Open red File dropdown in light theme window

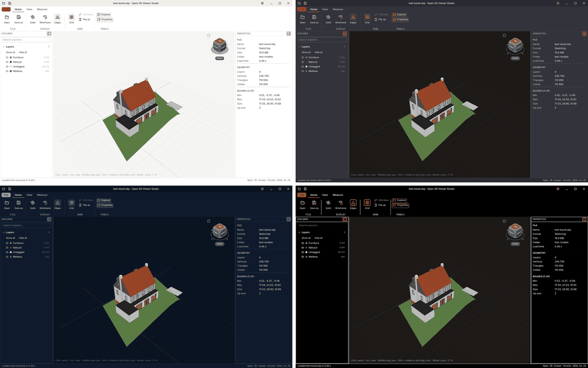[x=6, y=9]
